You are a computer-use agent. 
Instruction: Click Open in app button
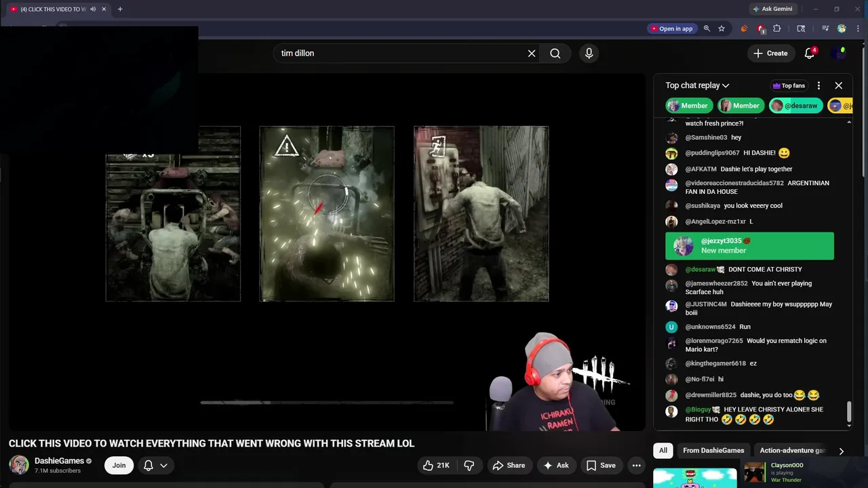point(671,28)
